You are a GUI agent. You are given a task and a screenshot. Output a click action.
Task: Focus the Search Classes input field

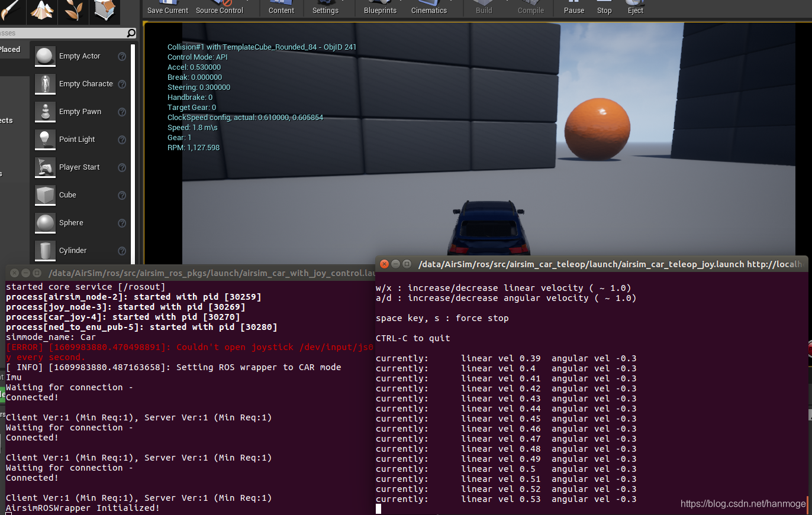[62, 33]
